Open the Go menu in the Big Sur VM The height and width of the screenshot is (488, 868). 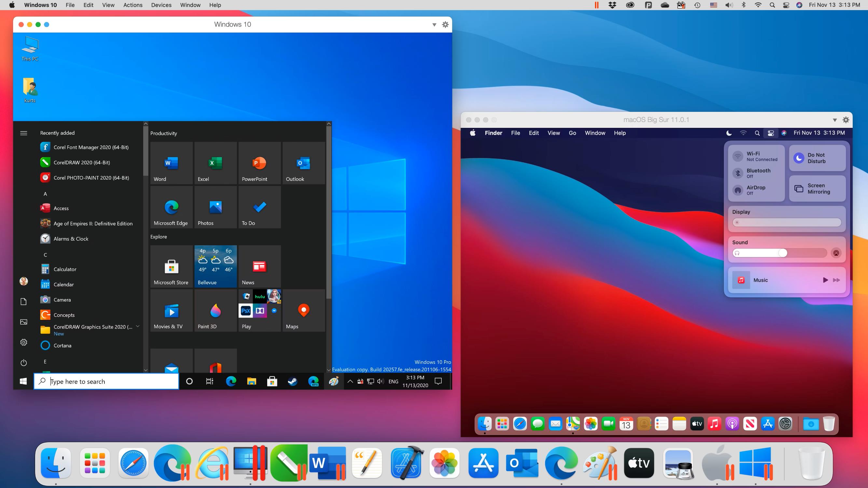pos(572,133)
